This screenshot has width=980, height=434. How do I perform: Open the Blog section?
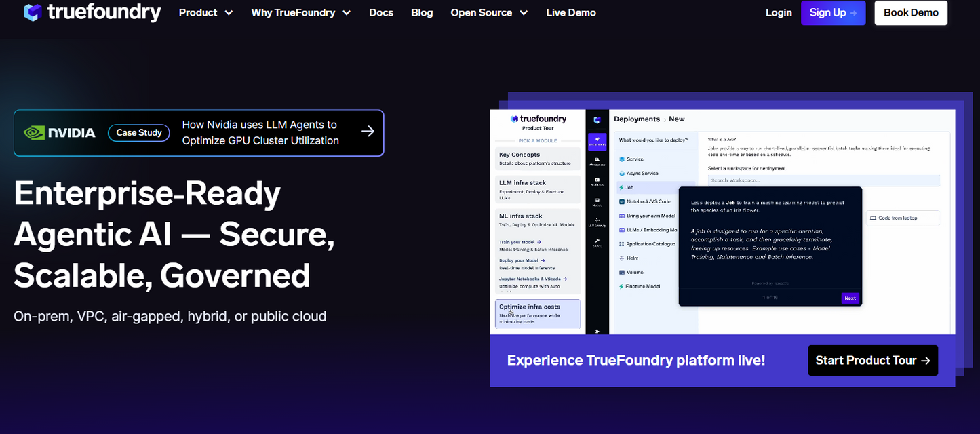(x=422, y=12)
